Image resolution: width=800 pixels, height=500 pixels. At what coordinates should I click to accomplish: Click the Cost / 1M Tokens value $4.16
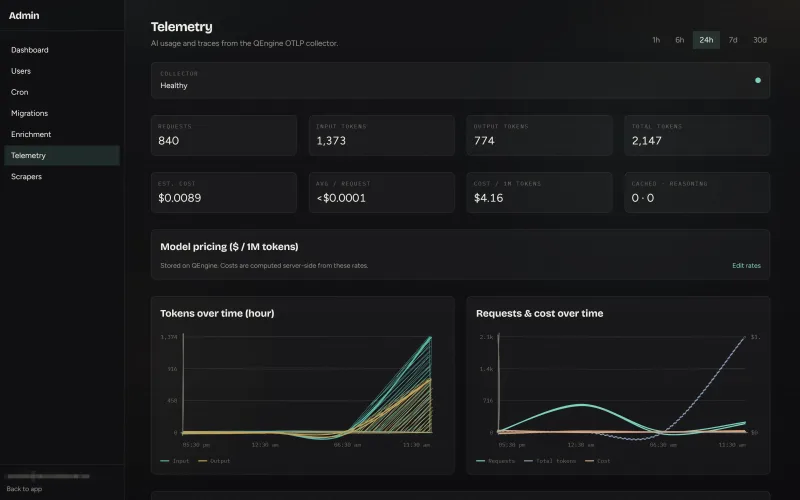[x=488, y=198]
